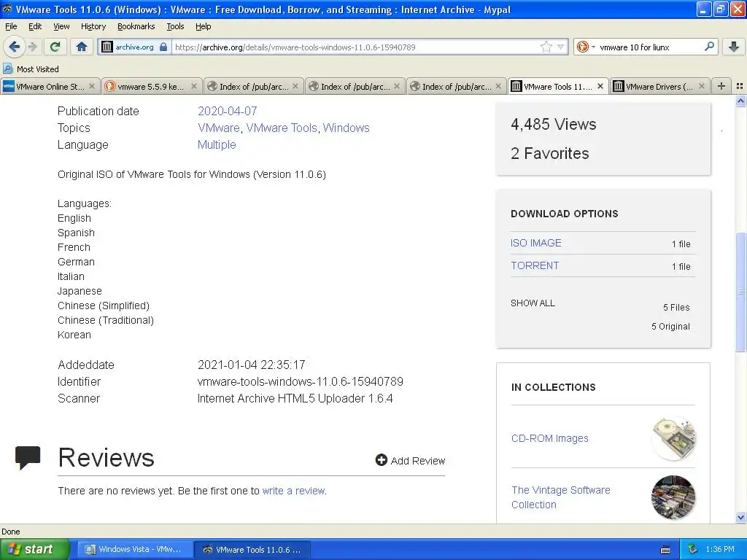Image resolution: width=747 pixels, height=560 pixels.
Task: Click the Most Visited bookmark icon
Action: coord(7,69)
